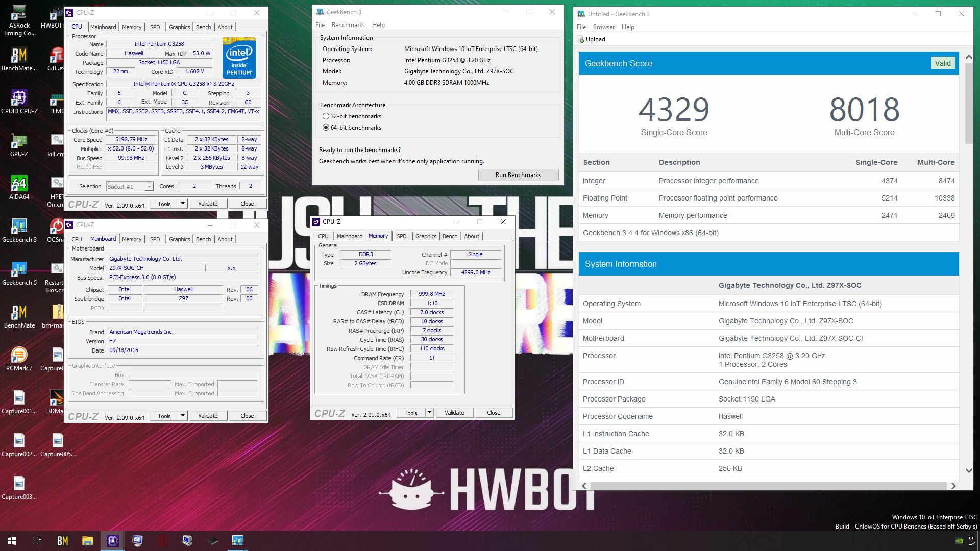Open the GPU-Z desktop icon
The width and height of the screenshot is (980, 551).
tap(19, 145)
